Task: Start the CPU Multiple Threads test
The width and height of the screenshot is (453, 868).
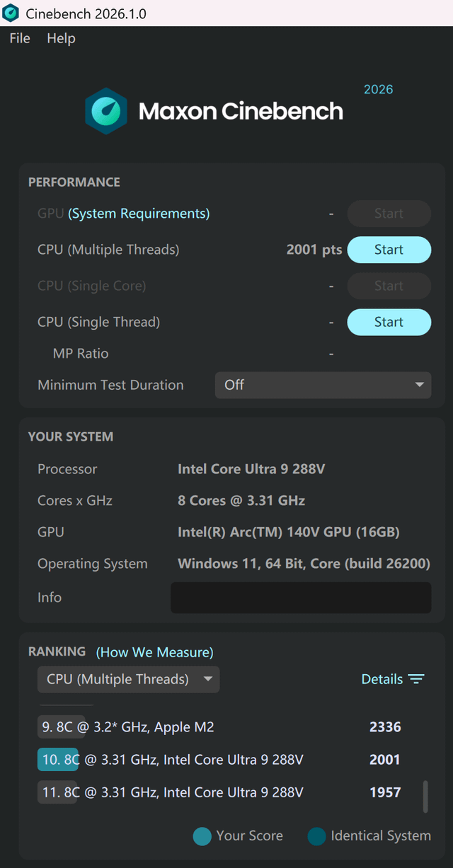Action: coord(389,250)
